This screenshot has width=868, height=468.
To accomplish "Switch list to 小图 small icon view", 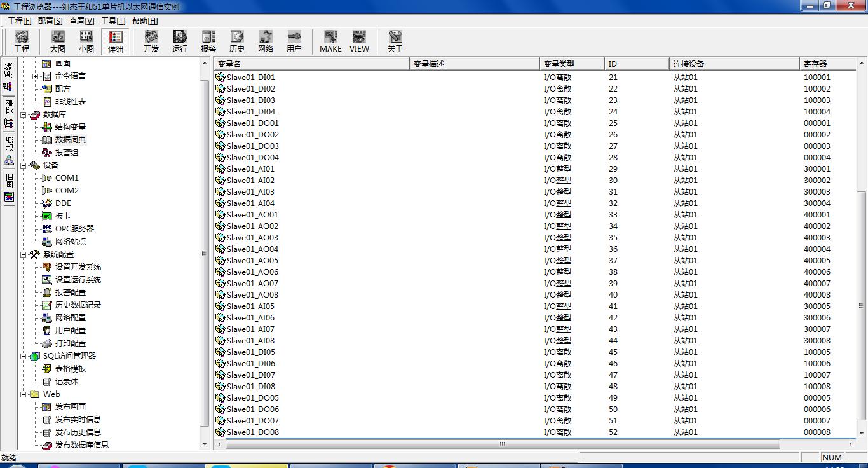I will (x=86, y=41).
